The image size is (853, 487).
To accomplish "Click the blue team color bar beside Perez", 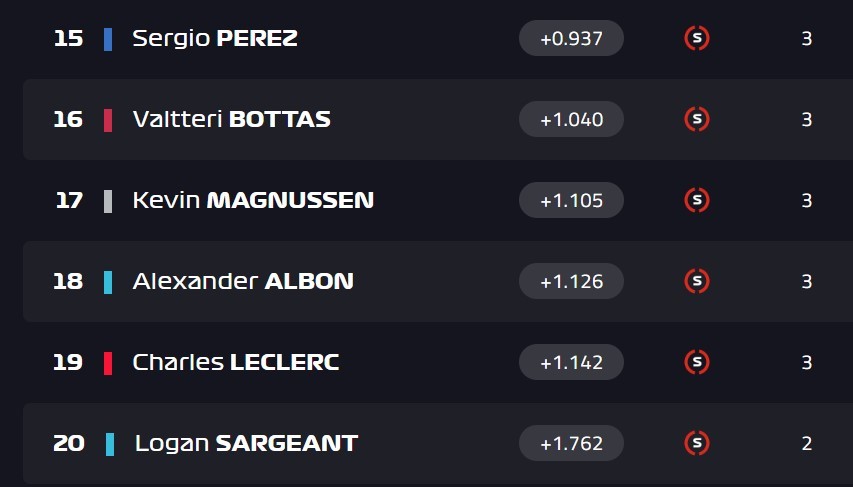I will coord(108,38).
